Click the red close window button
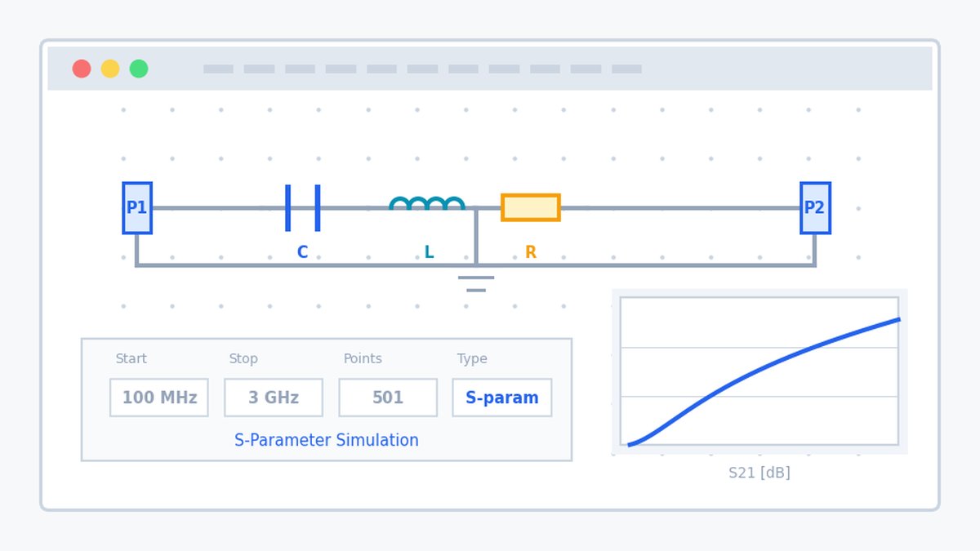 82,69
